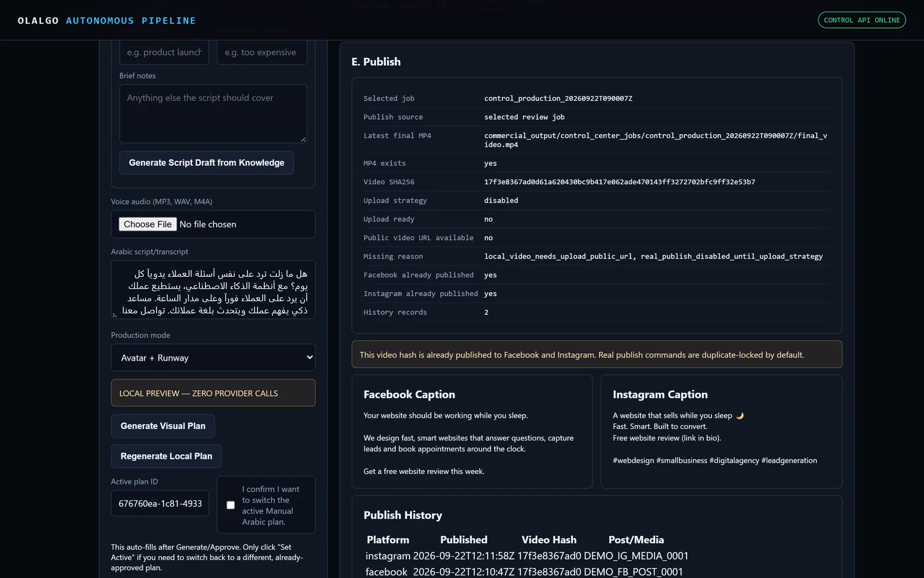
Task: Click the Brief notes text area
Action: pyautogui.click(x=213, y=114)
